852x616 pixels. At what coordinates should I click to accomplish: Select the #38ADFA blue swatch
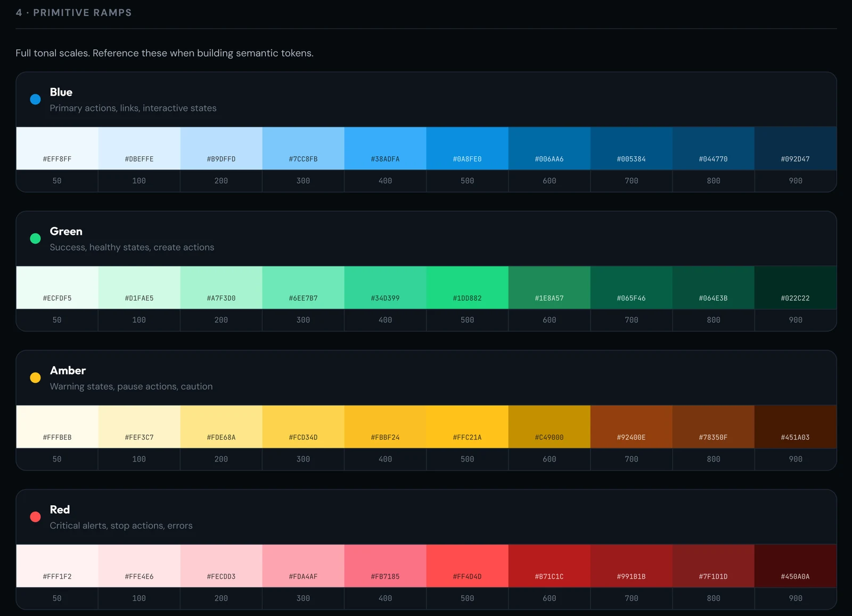[x=386, y=149]
